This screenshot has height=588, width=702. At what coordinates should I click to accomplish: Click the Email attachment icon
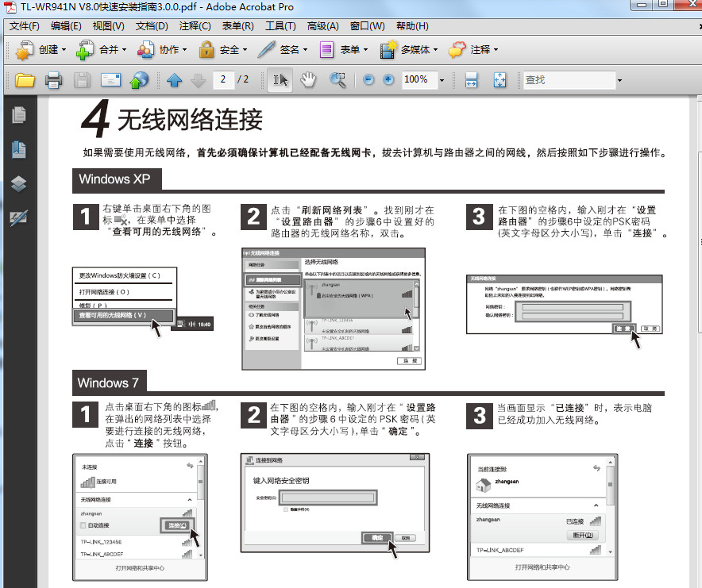coord(110,80)
